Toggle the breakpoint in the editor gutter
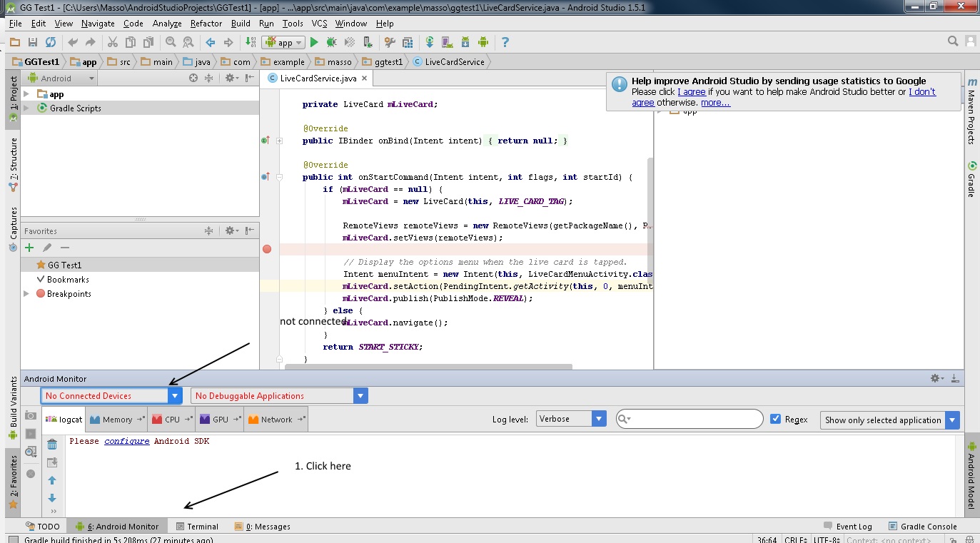 267,249
